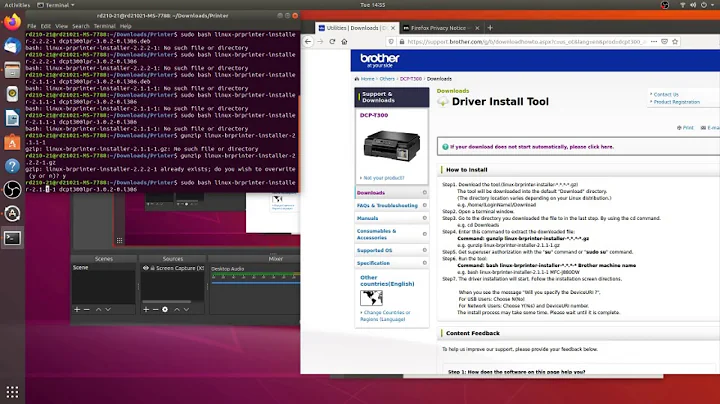
Task: Select the Terminal icon in the dock
Action: (12, 238)
